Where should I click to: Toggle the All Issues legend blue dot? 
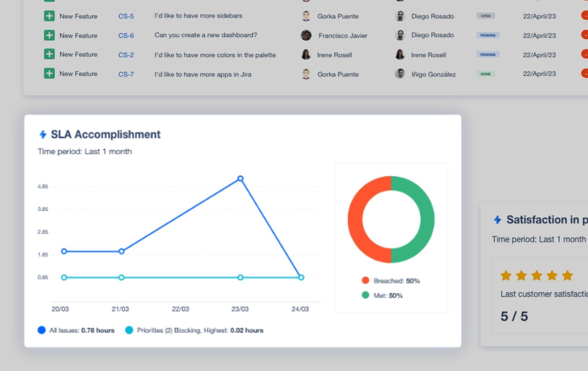point(41,330)
